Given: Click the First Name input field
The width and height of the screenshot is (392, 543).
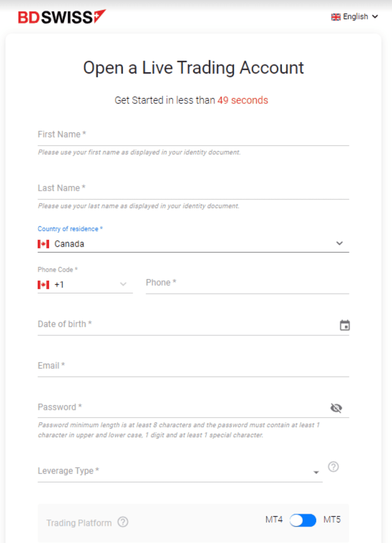Looking at the screenshot, I should (x=162, y=135).
